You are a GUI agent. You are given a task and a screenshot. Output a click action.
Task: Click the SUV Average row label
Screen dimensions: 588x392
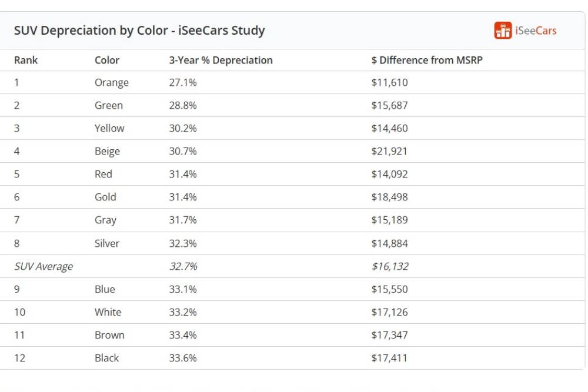(44, 266)
